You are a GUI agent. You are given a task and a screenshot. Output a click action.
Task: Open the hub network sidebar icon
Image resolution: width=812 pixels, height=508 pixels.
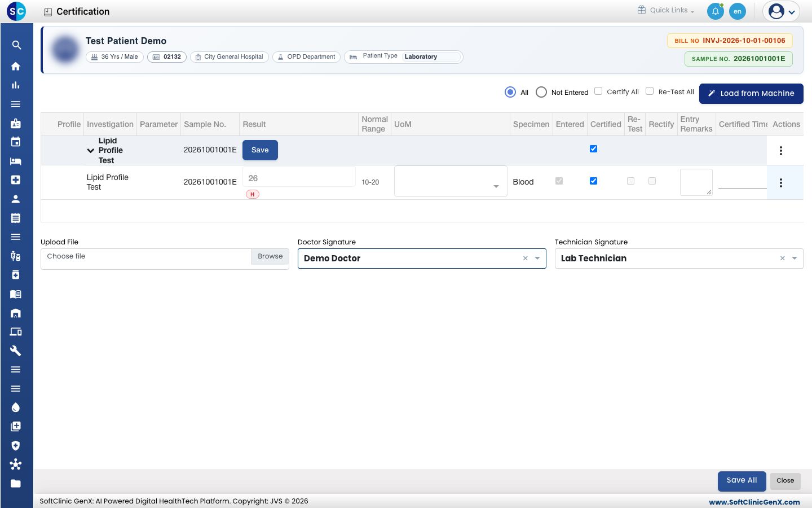pyautogui.click(x=16, y=464)
